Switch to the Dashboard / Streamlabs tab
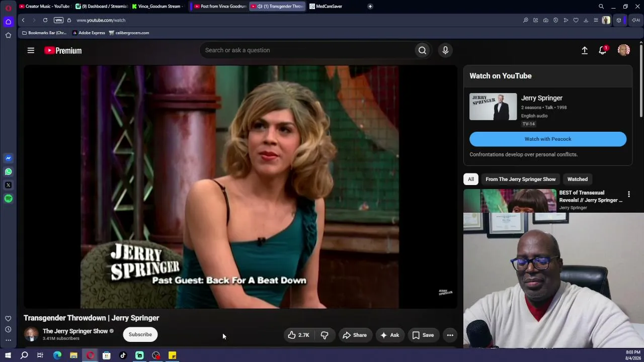The image size is (644, 362). [x=102, y=7]
